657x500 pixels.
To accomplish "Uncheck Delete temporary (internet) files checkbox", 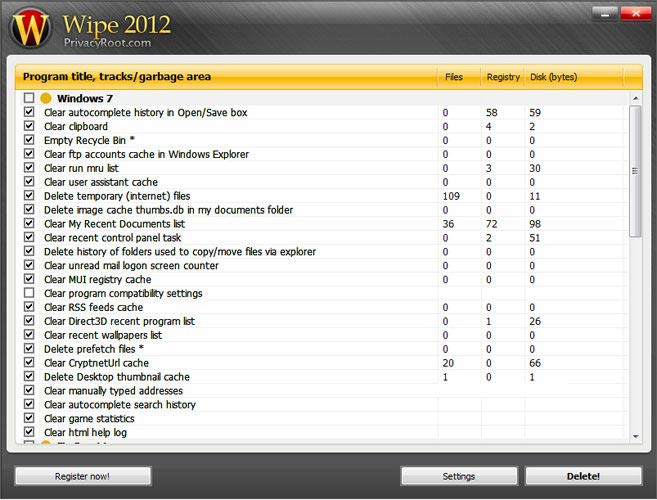I will (29, 195).
